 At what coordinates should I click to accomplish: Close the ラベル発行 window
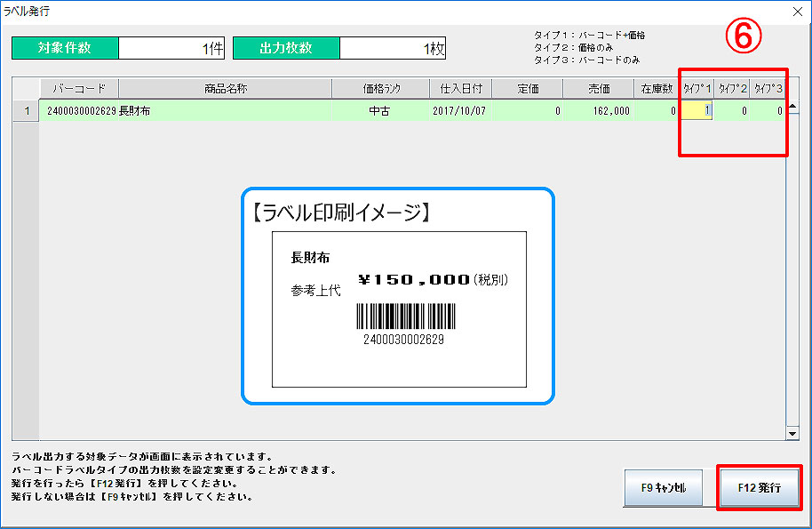coord(796,12)
